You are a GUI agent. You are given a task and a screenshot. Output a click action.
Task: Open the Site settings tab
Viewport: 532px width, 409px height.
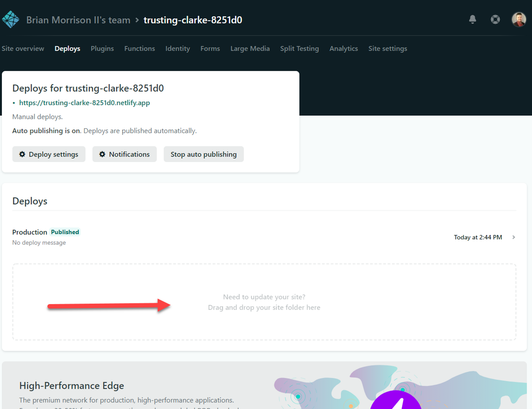(x=388, y=49)
